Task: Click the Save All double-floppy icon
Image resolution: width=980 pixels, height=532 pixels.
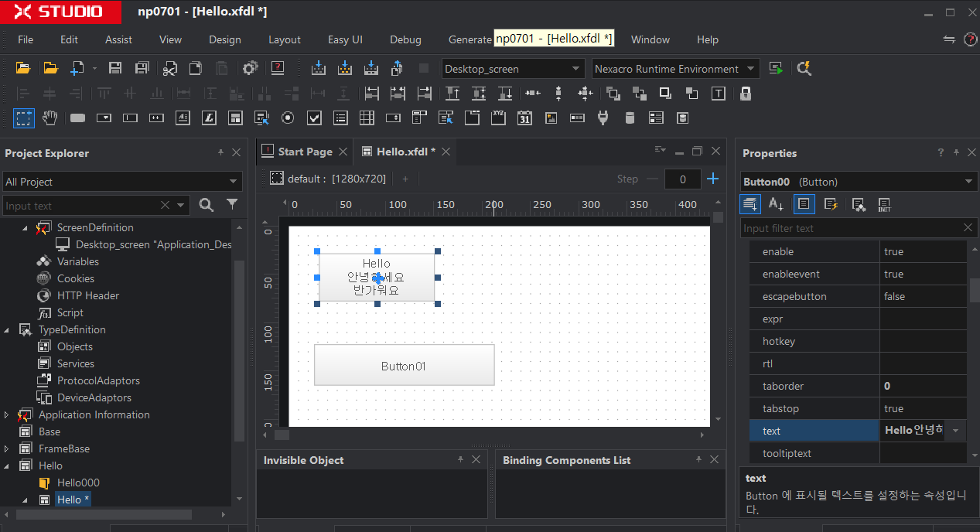Action: click(142, 68)
